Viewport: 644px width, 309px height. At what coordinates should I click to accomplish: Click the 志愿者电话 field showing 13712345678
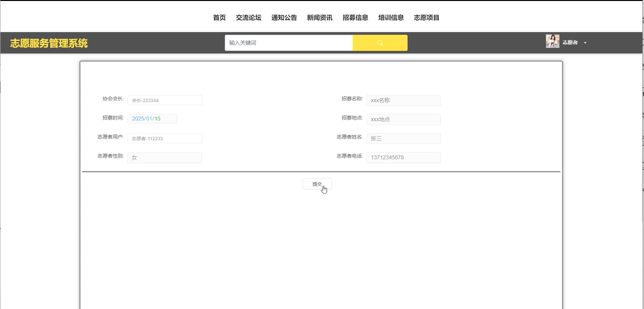pyautogui.click(x=404, y=157)
